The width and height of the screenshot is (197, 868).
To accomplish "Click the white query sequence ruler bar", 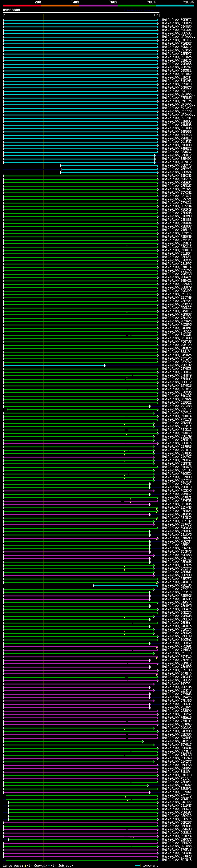I will click(x=81, y=13).
